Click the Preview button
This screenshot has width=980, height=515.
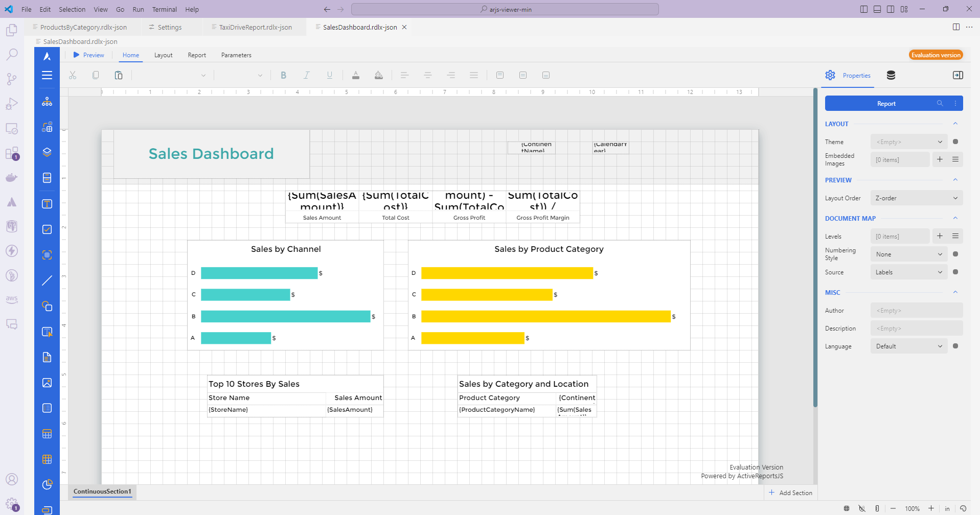(x=88, y=55)
